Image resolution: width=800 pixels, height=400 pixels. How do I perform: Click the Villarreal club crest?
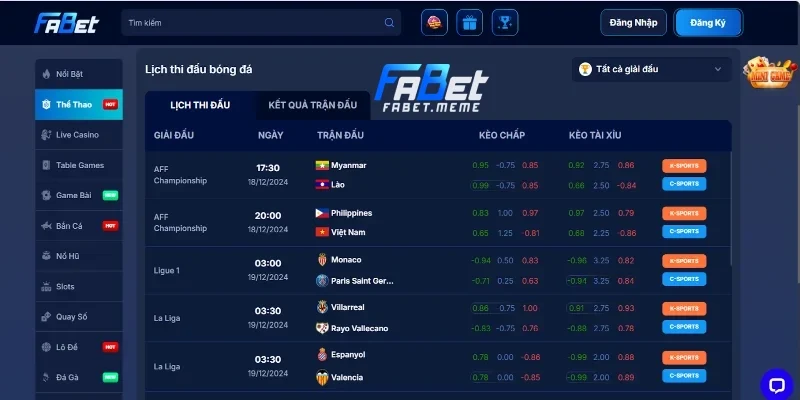click(x=322, y=307)
